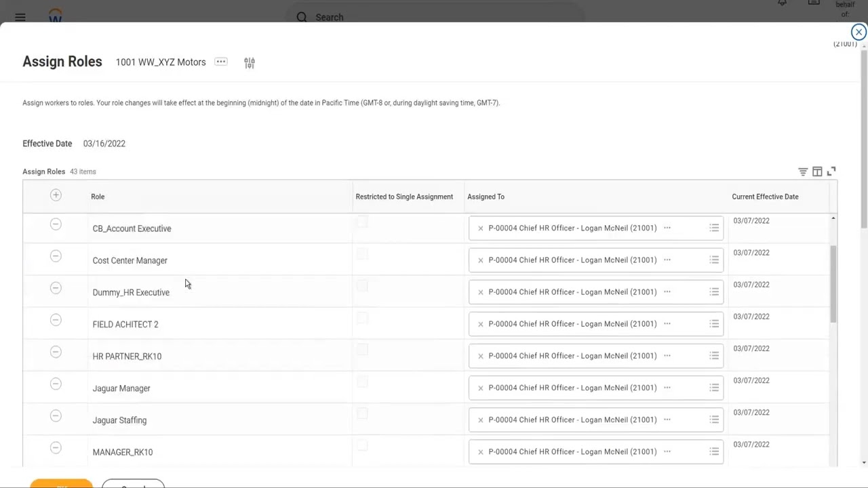Add a new row with plus icon

coord(56,195)
